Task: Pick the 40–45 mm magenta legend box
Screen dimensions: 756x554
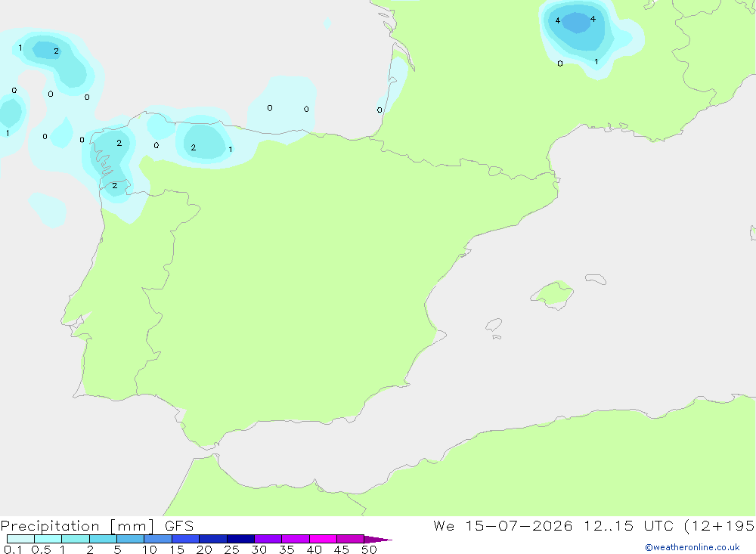Action: coord(323,539)
